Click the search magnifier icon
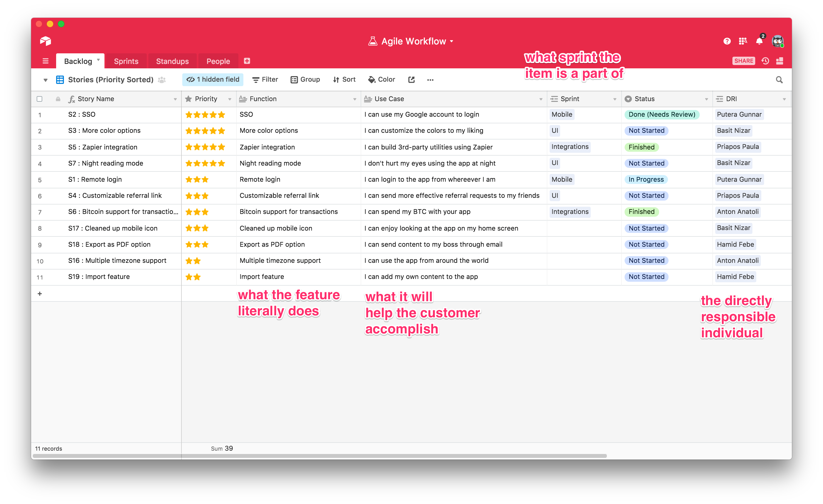823x504 pixels. (x=779, y=80)
